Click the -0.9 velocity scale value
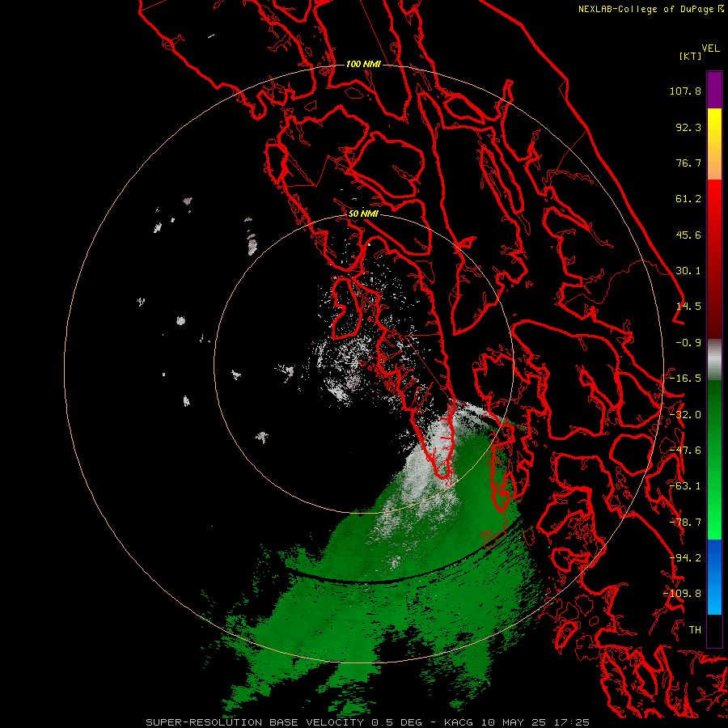Viewport: 728px width, 728px height. coord(688,343)
